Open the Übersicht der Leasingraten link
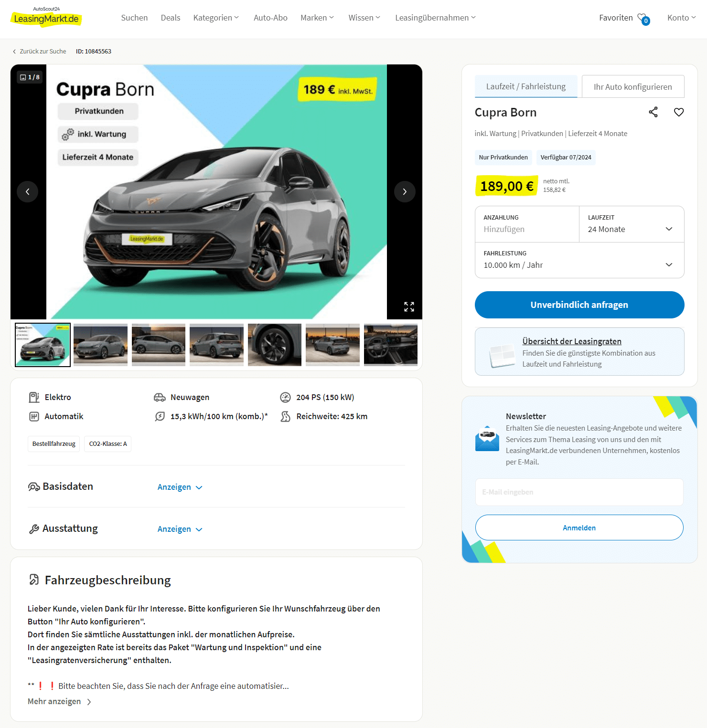This screenshot has width=707, height=728. [572, 341]
